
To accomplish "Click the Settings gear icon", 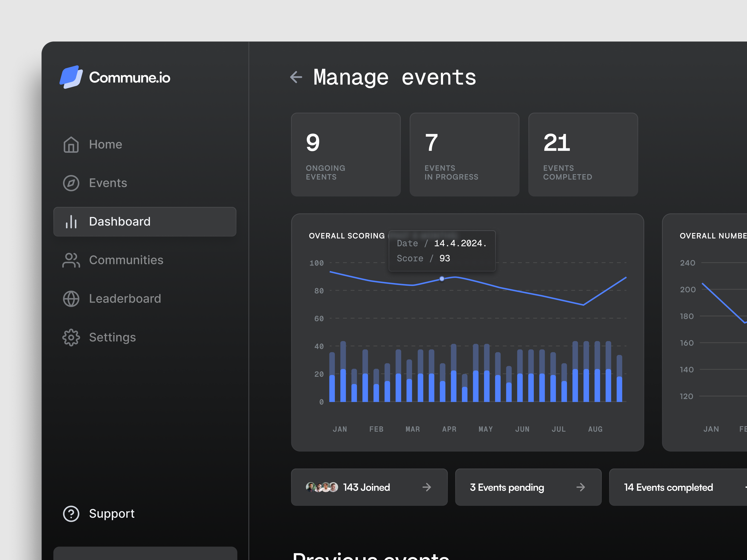I will [x=71, y=337].
